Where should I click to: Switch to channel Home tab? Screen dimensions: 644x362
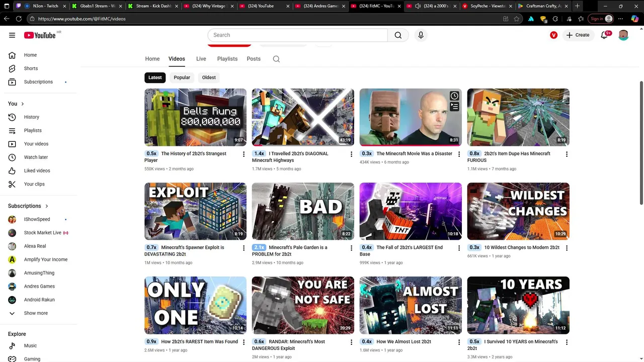coord(152,59)
